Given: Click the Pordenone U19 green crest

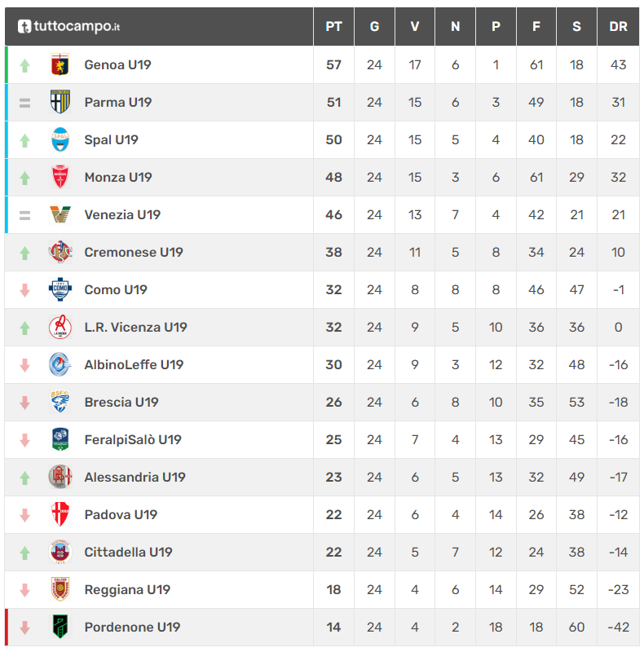Looking at the screenshot, I should point(60,627).
